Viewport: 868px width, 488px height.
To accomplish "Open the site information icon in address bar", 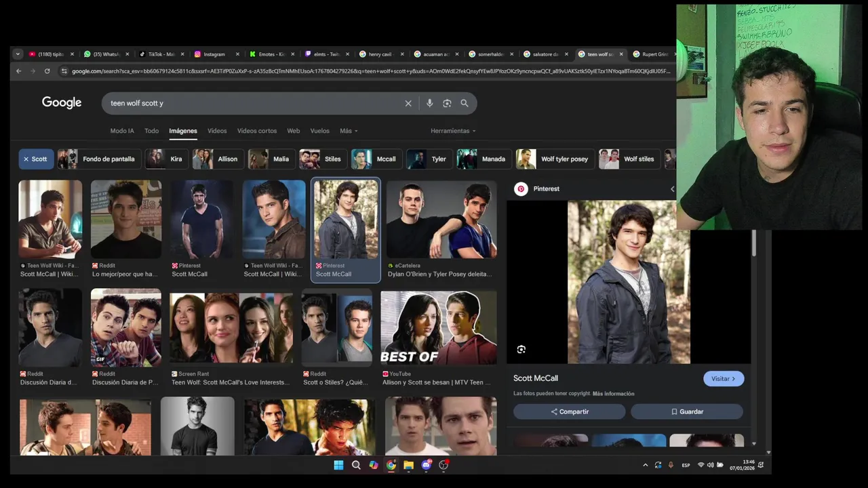I will [64, 71].
